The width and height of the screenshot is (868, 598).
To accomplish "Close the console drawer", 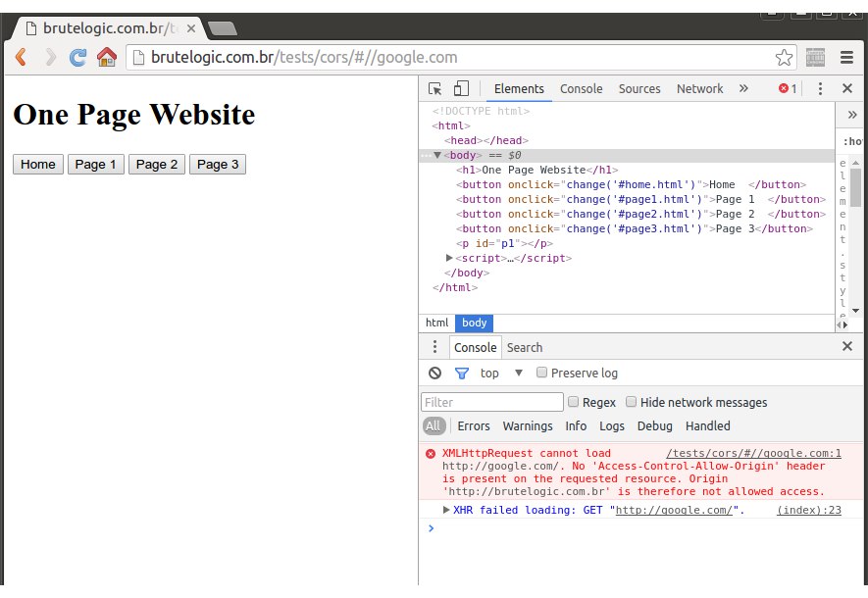I will (x=847, y=346).
